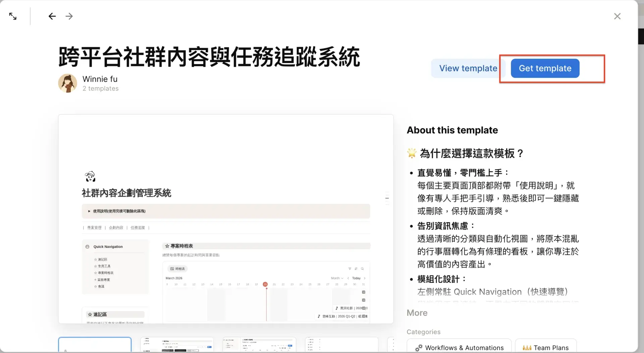Click Winnie fu's profile avatar
644x353 pixels.
[x=67, y=83]
